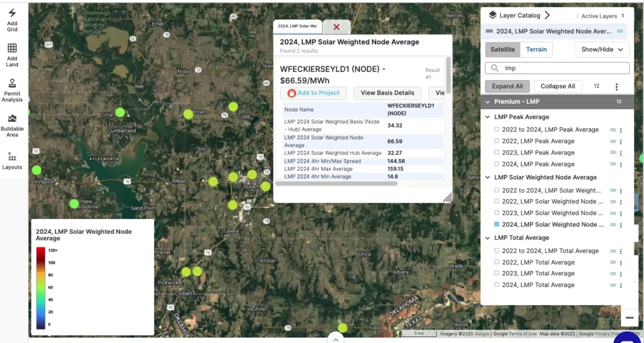Click link icon for 2022, LMP Total Average
This screenshot has height=343, width=644.
[613, 262]
